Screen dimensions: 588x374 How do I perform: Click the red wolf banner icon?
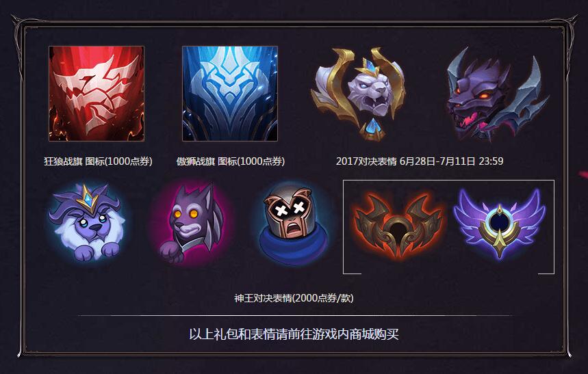(97, 93)
